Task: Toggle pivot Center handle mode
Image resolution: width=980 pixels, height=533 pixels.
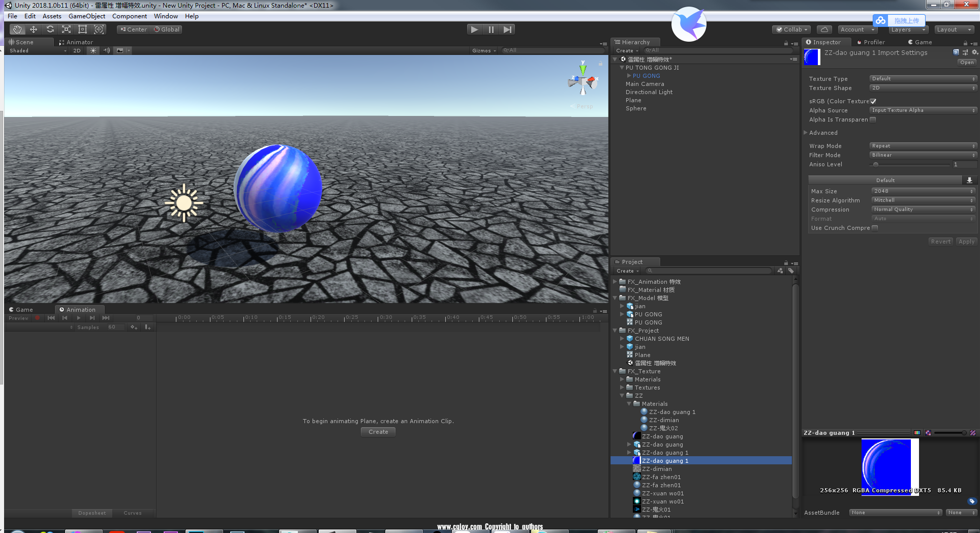Action: click(134, 29)
